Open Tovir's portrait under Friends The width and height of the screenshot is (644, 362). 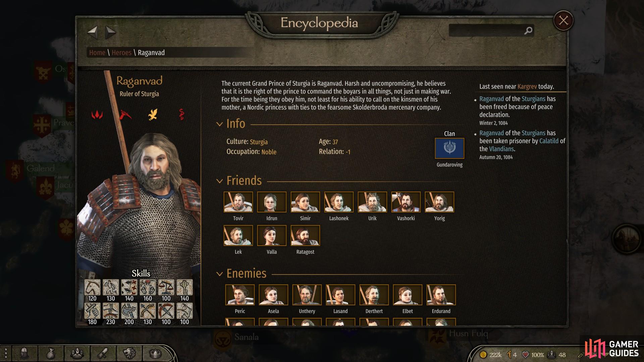(238, 202)
